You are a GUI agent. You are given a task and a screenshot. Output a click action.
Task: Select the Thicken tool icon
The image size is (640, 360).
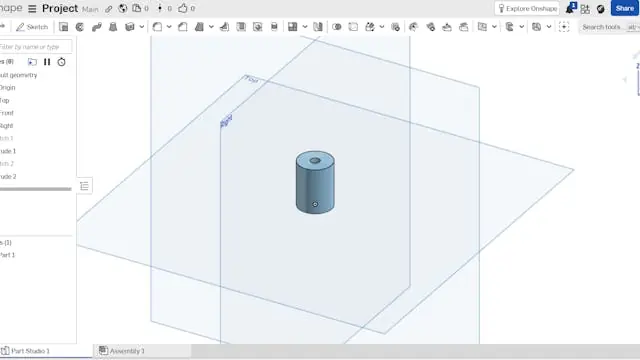click(130, 27)
